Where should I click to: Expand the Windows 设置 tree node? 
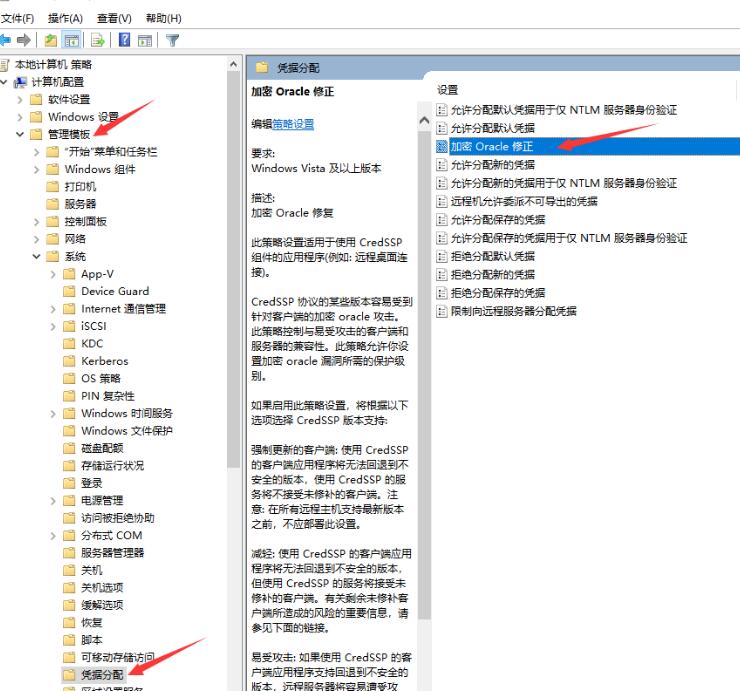click(x=20, y=117)
